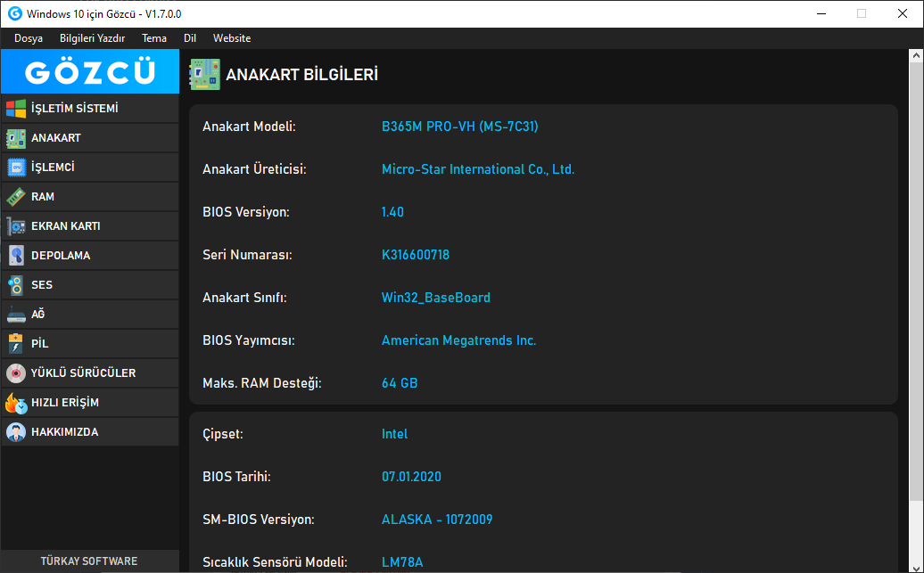This screenshot has width=924, height=573.
Task: Open the Website menu
Action: (232, 38)
